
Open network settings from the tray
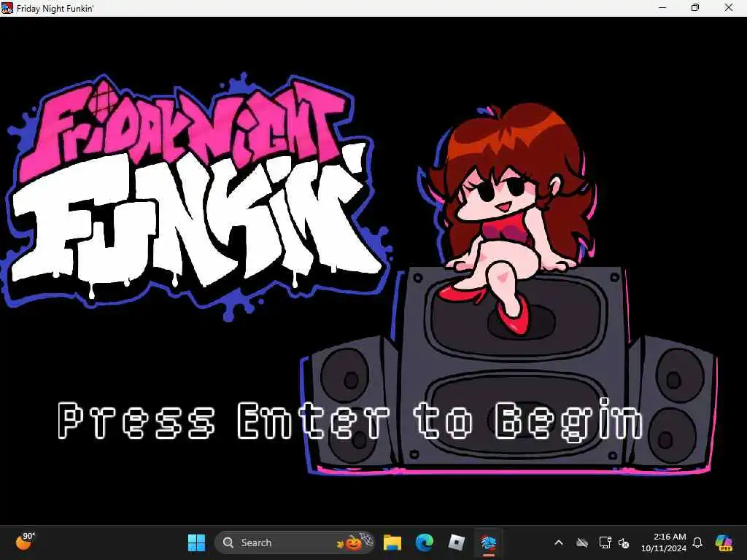pos(605,542)
